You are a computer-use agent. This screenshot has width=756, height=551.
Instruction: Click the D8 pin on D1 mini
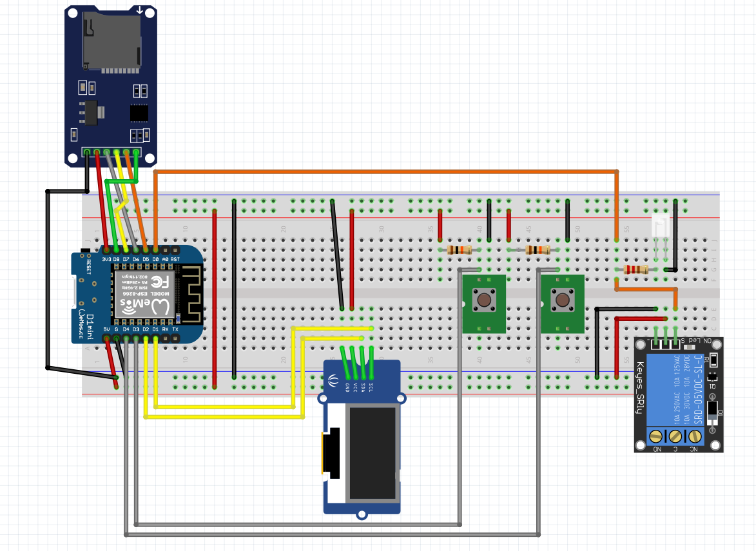[x=116, y=250]
